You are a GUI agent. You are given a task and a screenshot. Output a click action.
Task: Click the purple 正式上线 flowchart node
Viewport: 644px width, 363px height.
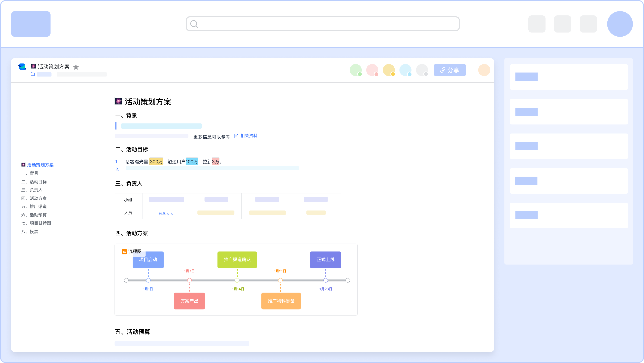tap(325, 260)
